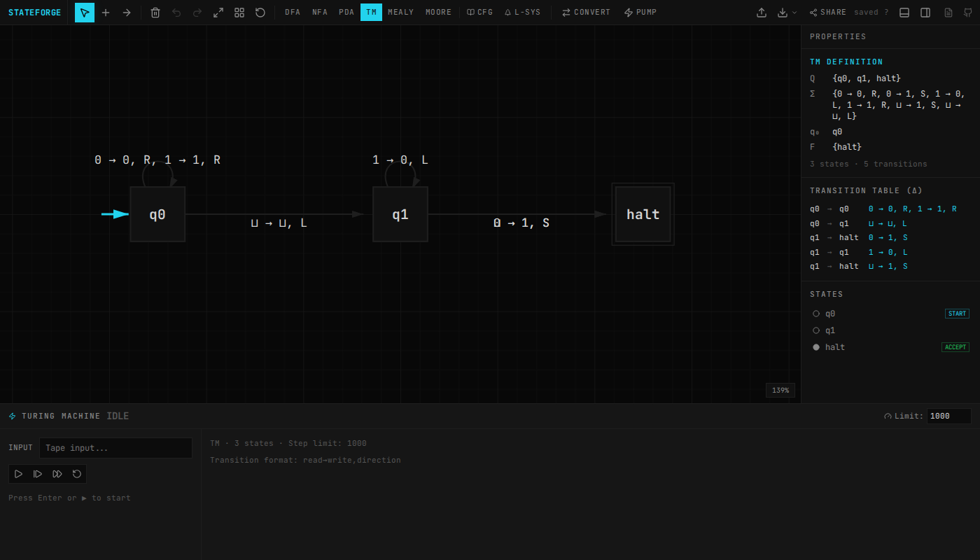This screenshot has width=980, height=560.
Task: Toggle halt state's filled accept circle
Action: point(816,346)
